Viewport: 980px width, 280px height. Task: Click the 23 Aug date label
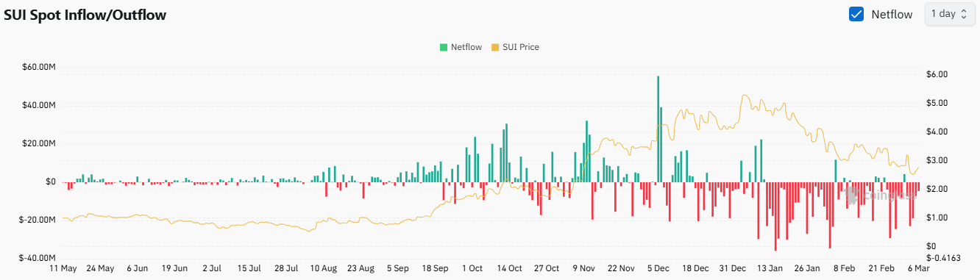[x=361, y=269]
